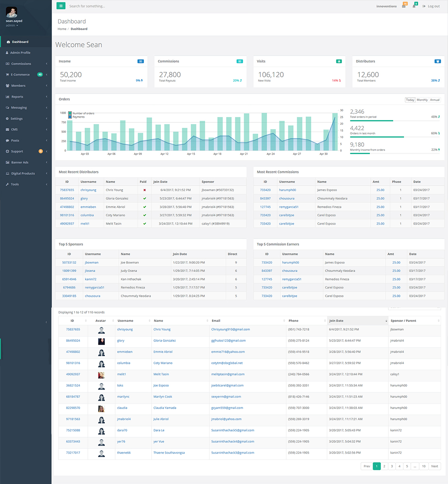Screen dimensions: 448x484
Task: Click the Distributors card badge icon
Action: coord(438,61)
